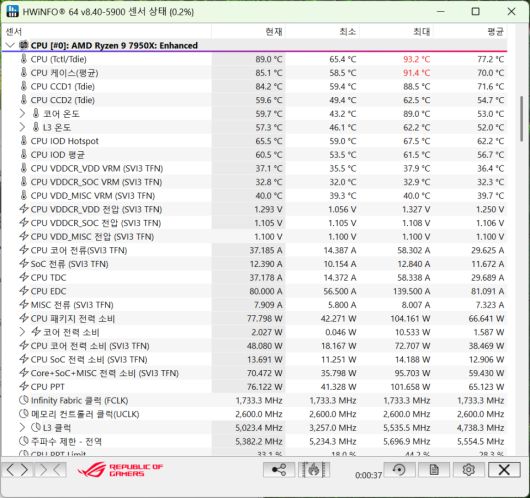Click thermometer icon of CPU IOD Hotspot

pos(23,141)
